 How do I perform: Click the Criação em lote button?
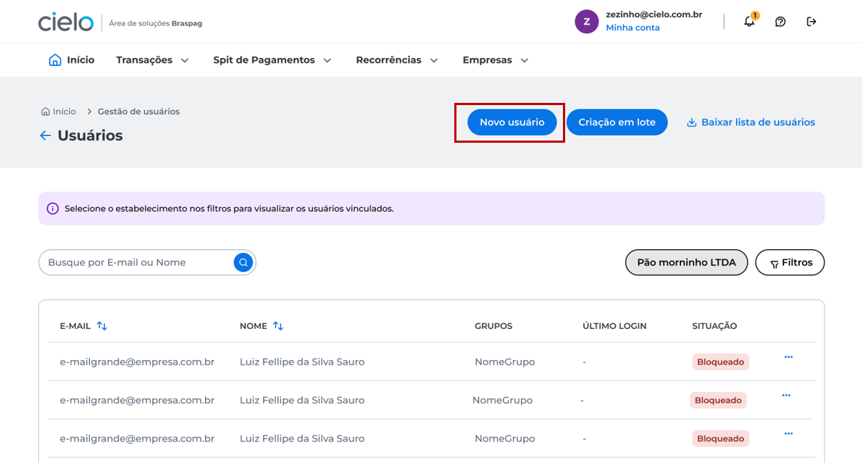(617, 122)
